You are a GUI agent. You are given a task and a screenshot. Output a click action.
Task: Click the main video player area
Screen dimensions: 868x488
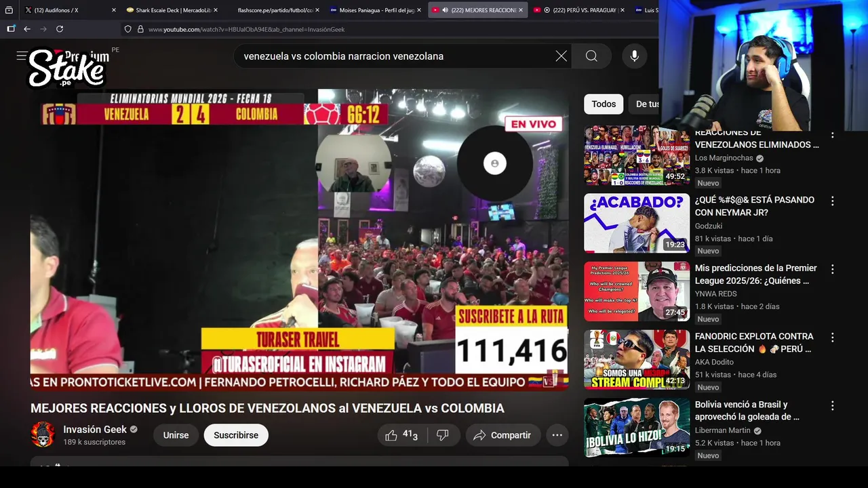point(299,240)
